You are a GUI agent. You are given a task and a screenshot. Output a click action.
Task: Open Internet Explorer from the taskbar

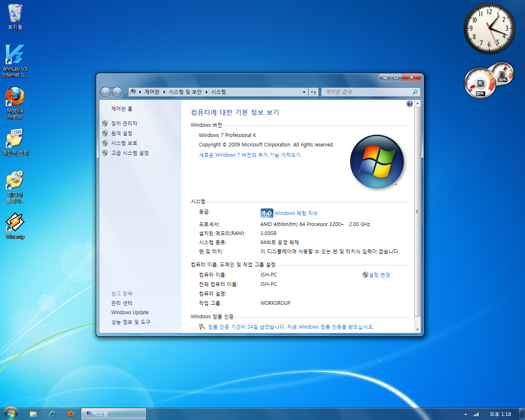pos(52,414)
